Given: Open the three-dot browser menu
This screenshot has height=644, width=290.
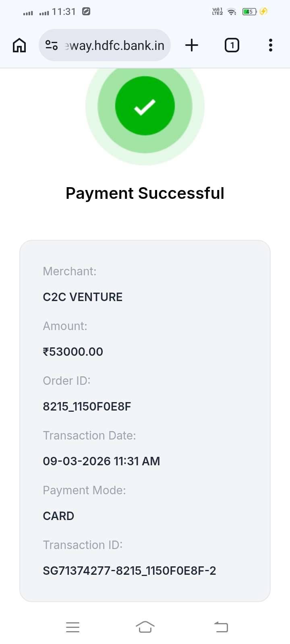Looking at the screenshot, I should 271,45.
